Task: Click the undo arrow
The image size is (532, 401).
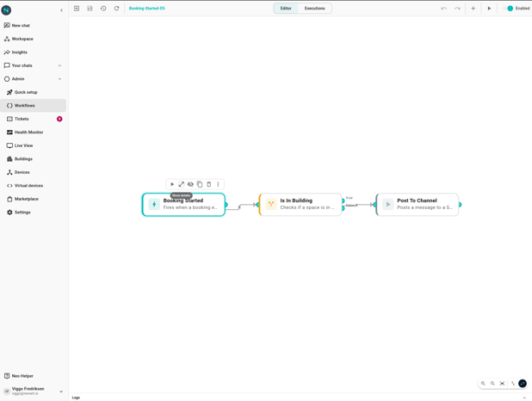Action: click(444, 8)
